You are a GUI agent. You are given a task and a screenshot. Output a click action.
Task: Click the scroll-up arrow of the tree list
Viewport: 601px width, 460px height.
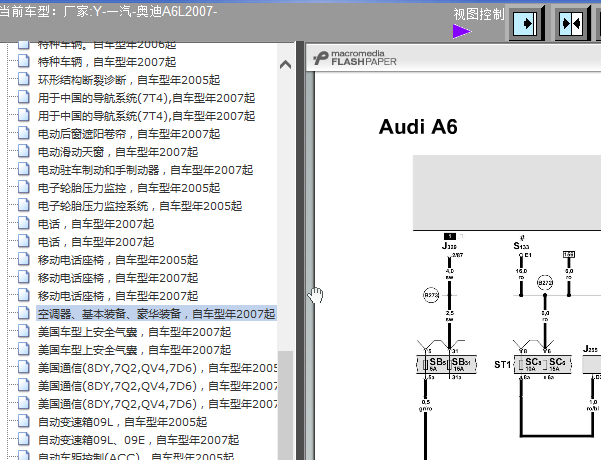pyautogui.click(x=285, y=64)
